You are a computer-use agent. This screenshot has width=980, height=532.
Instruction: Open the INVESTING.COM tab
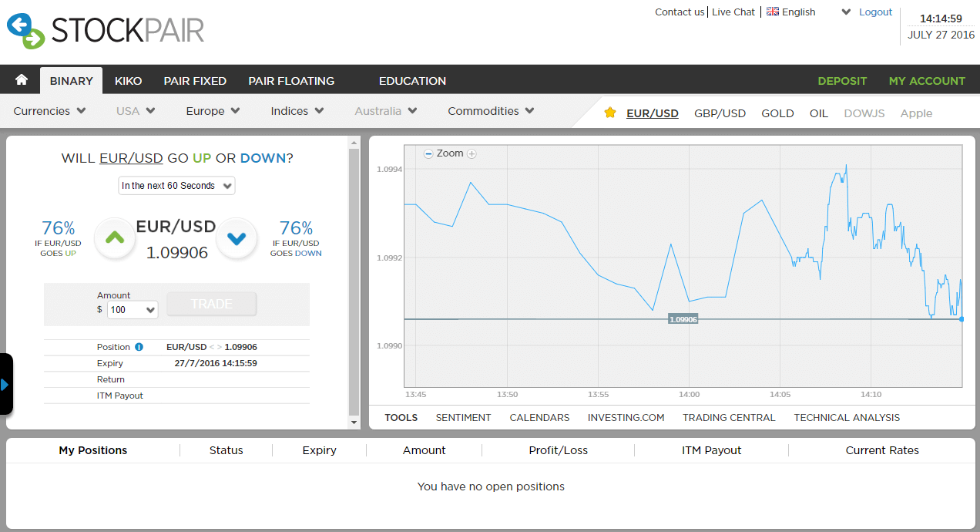pos(626,417)
